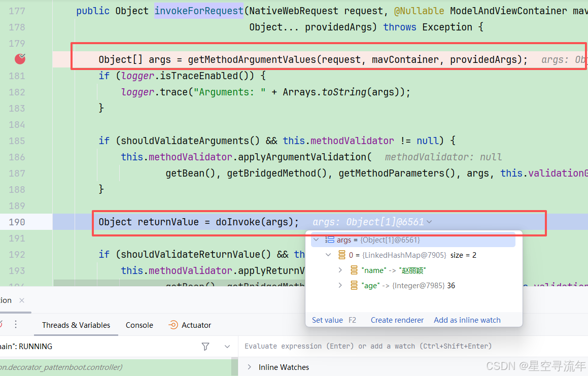Click the "age" entry field icon

coord(354,286)
